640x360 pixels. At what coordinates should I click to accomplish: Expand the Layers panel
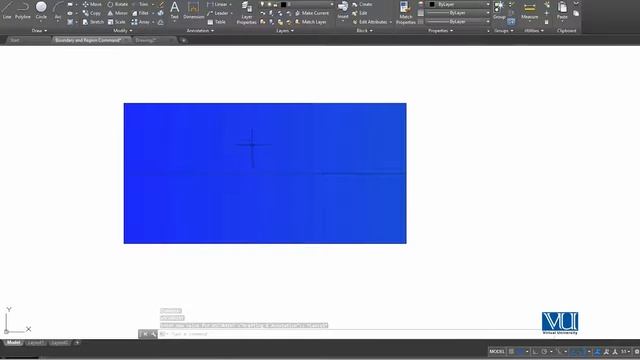(285, 31)
